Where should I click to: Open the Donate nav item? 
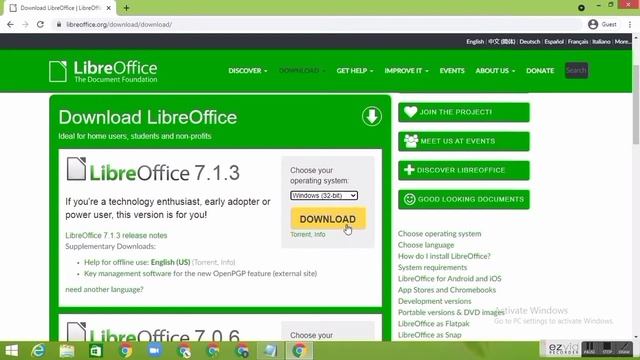coord(540,71)
